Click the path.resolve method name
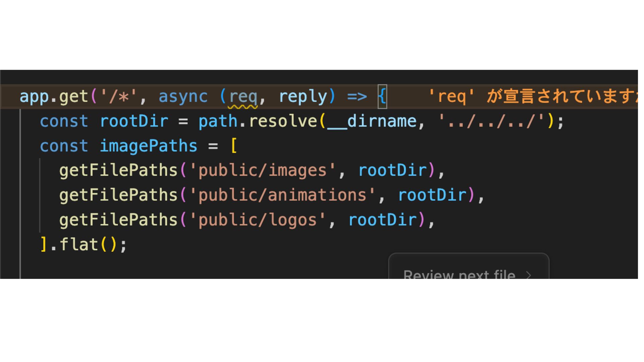 click(x=283, y=121)
